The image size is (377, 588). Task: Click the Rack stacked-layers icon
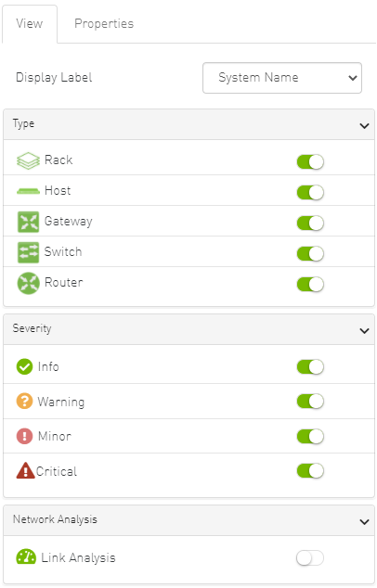pyautogui.click(x=28, y=160)
